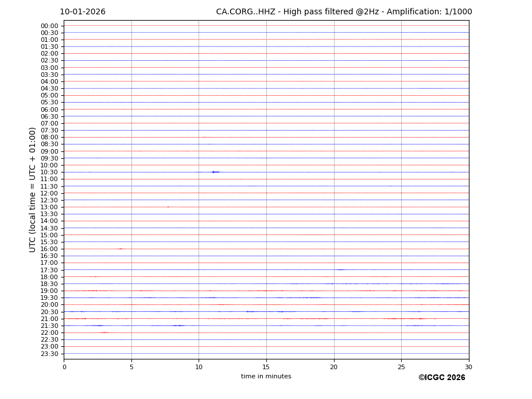Click the 19:00 time label
This screenshot has height=399, width=532.
49,291
